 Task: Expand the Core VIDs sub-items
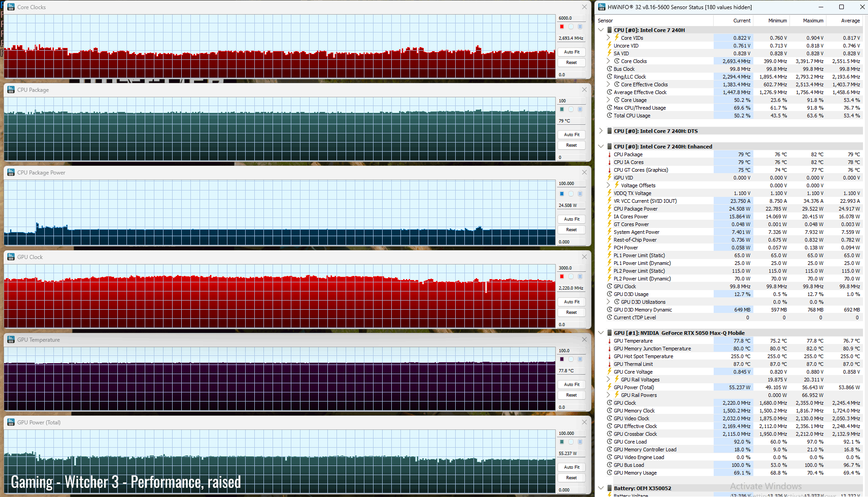click(x=608, y=38)
